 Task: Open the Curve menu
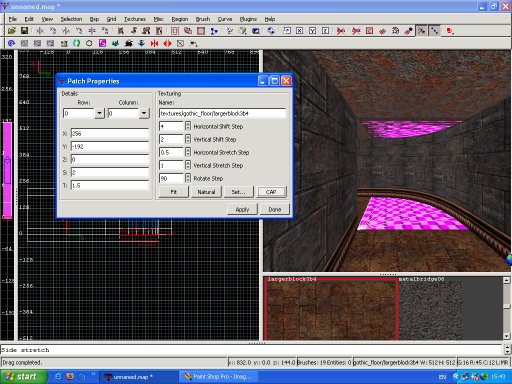point(225,19)
